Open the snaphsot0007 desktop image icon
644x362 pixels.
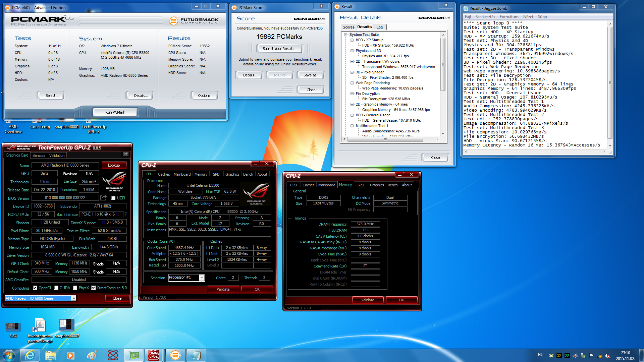67,328
